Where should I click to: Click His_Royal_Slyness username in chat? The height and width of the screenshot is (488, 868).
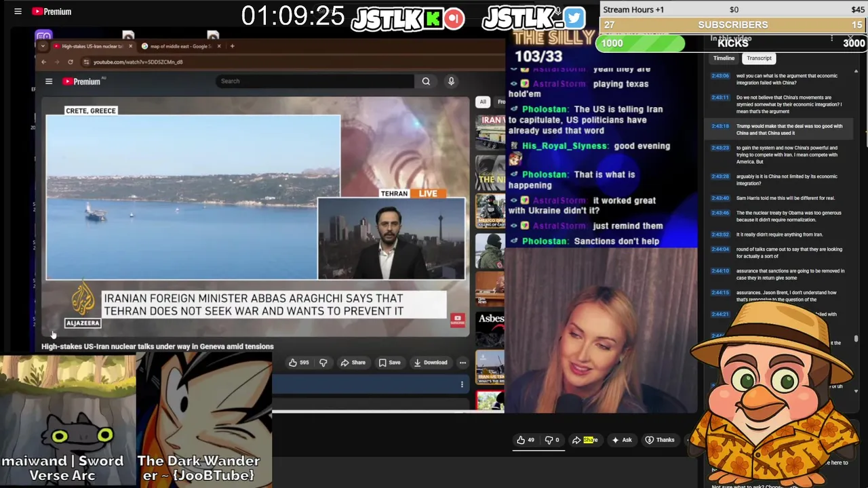point(565,146)
